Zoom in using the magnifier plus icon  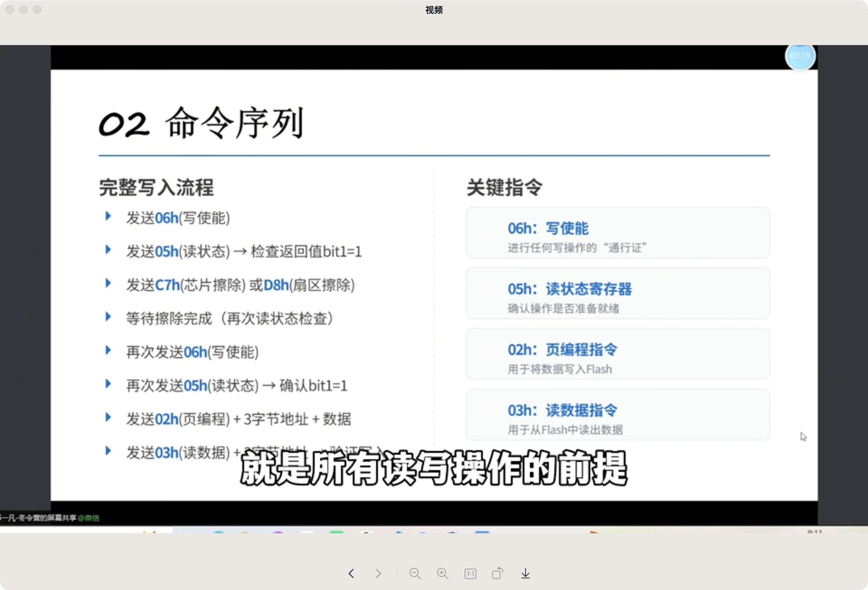[x=442, y=573]
